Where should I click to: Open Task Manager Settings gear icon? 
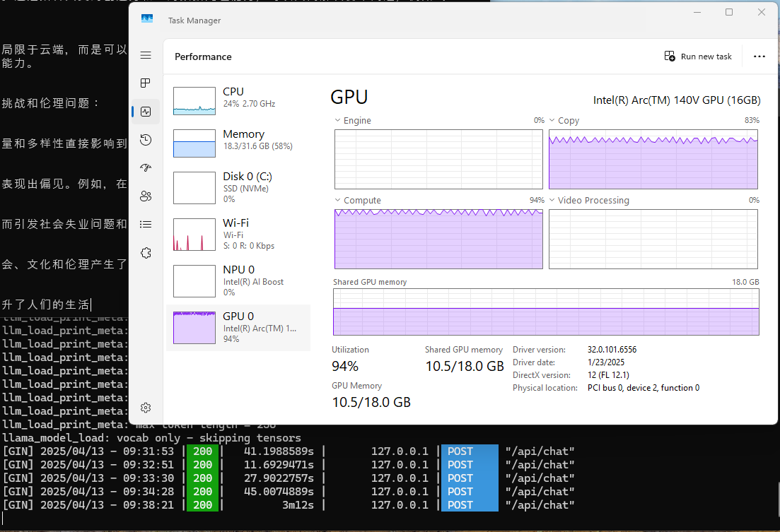pyautogui.click(x=146, y=408)
